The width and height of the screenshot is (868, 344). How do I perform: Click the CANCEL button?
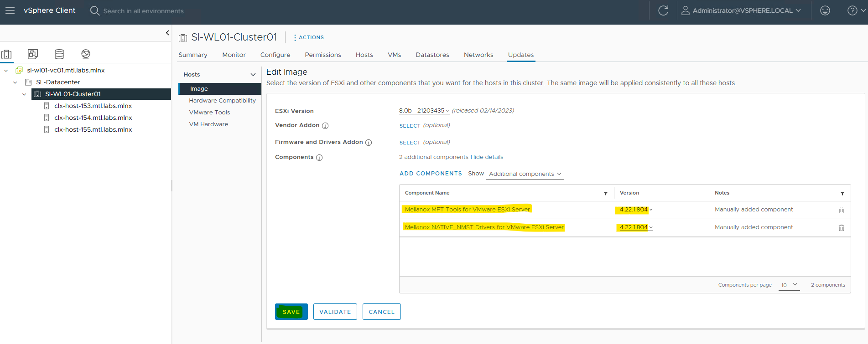click(382, 312)
